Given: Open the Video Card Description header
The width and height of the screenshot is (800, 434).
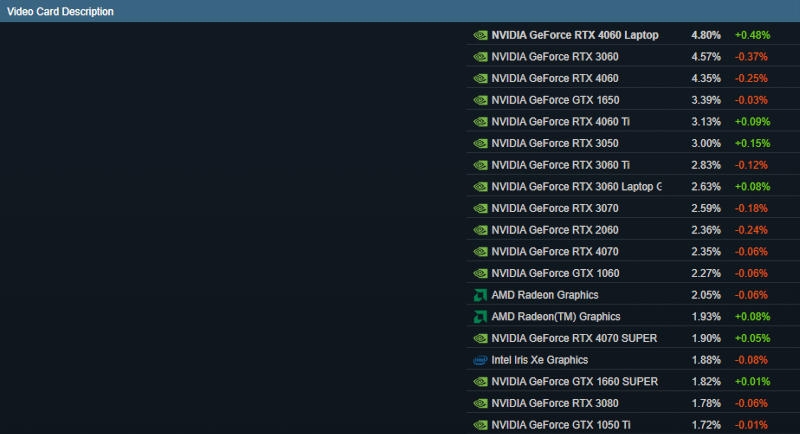Looking at the screenshot, I should click(61, 12).
